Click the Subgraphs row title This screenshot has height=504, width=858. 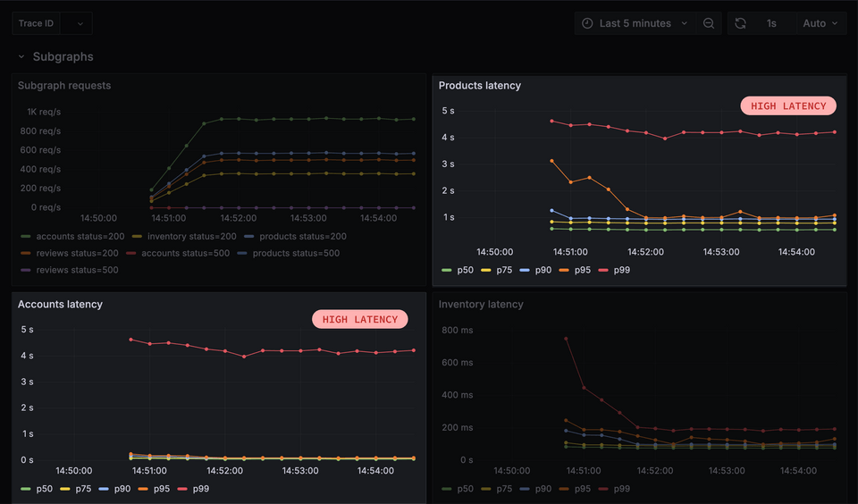coord(63,56)
